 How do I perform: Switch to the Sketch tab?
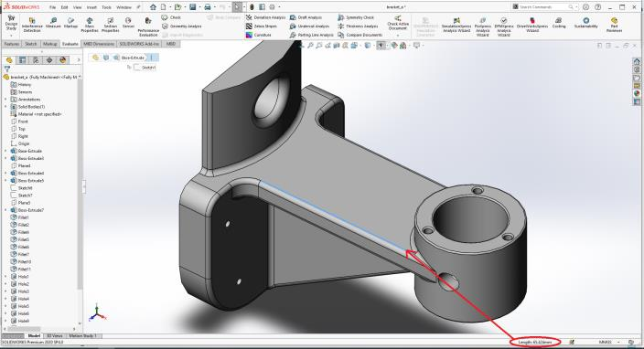pos(31,44)
